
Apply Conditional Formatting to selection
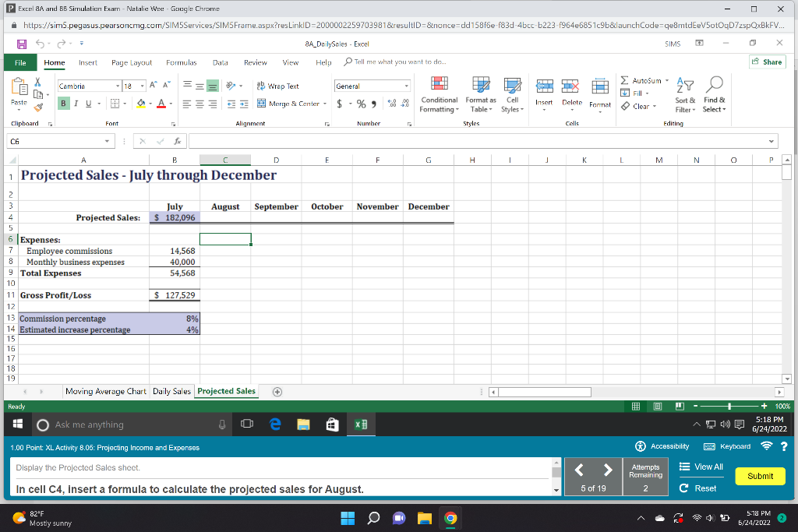click(439, 93)
